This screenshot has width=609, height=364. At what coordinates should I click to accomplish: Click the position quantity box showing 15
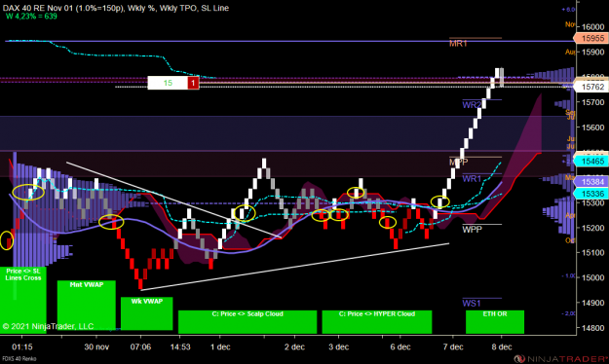(168, 83)
